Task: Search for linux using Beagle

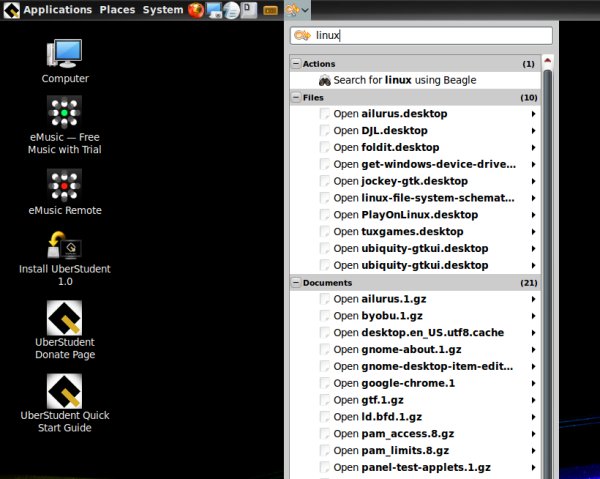Action: point(415,80)
